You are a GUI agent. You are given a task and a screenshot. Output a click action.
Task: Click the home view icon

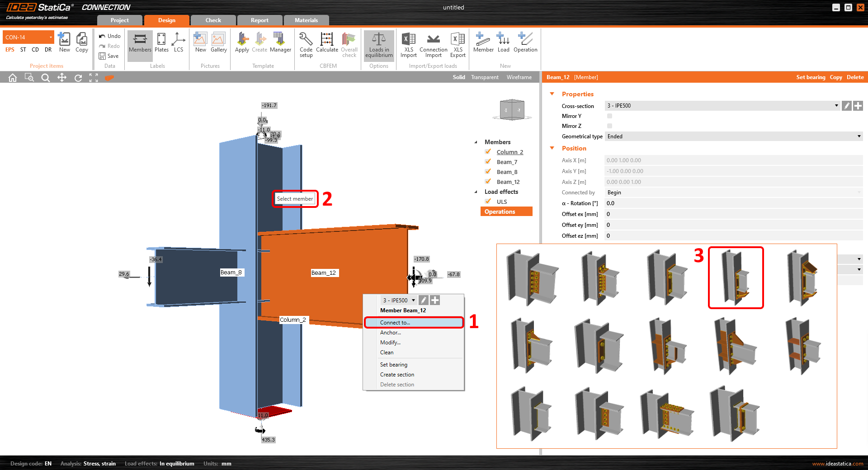(13, 78)
